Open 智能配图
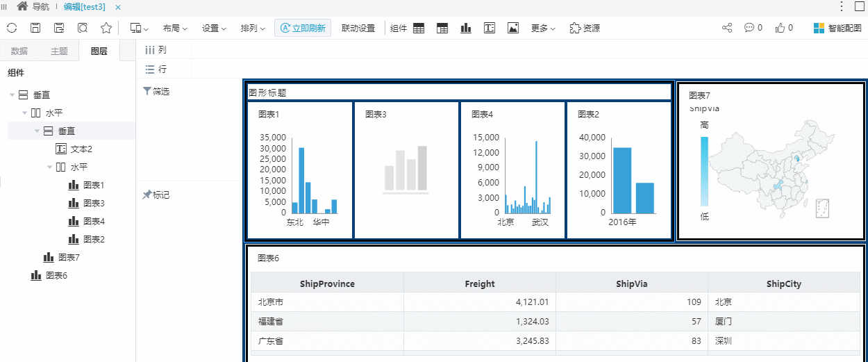Image resolution: width=868 pixels, height=362 pixels. point(837,28)
